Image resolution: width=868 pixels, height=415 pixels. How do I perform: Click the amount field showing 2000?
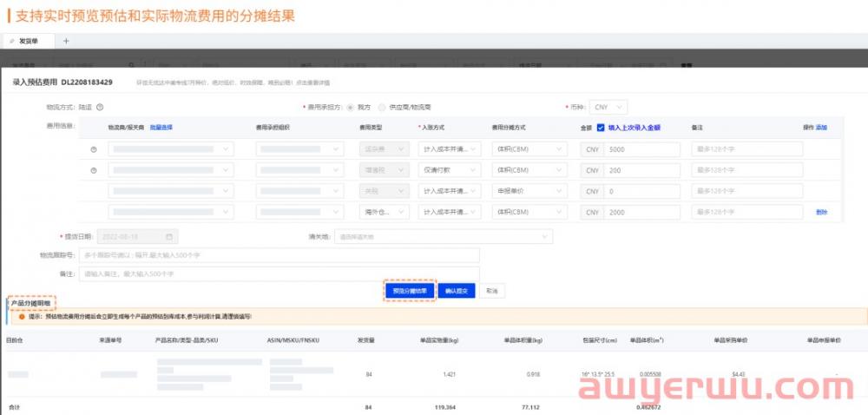(x=642, y=212)
